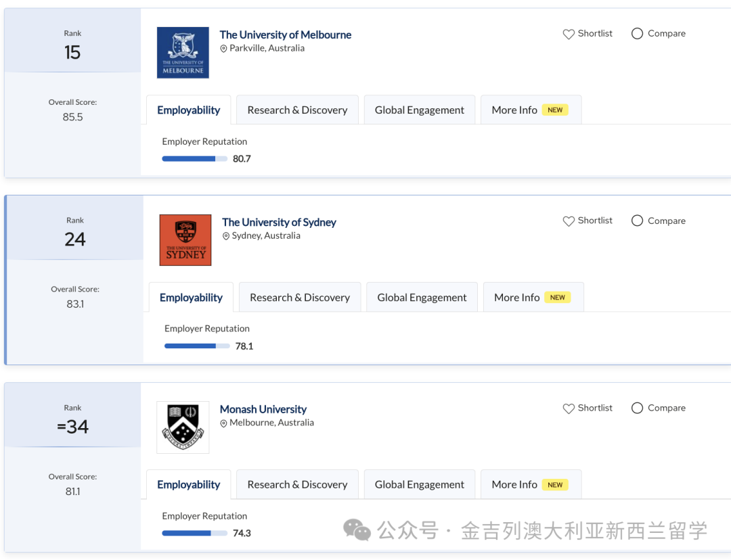The image size is (731, 560).
Task: Enable Compare radio for Monash University
Action: [637, 409]
